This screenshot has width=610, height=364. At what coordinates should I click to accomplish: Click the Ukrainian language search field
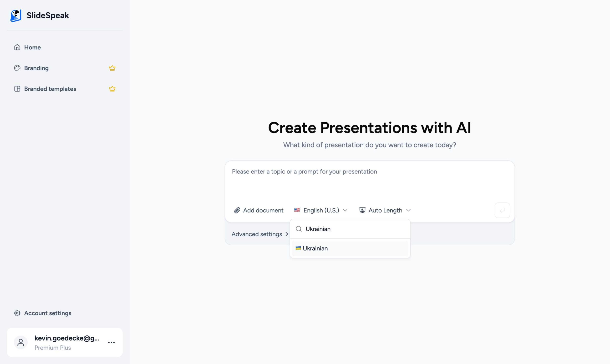click(343, 229)
